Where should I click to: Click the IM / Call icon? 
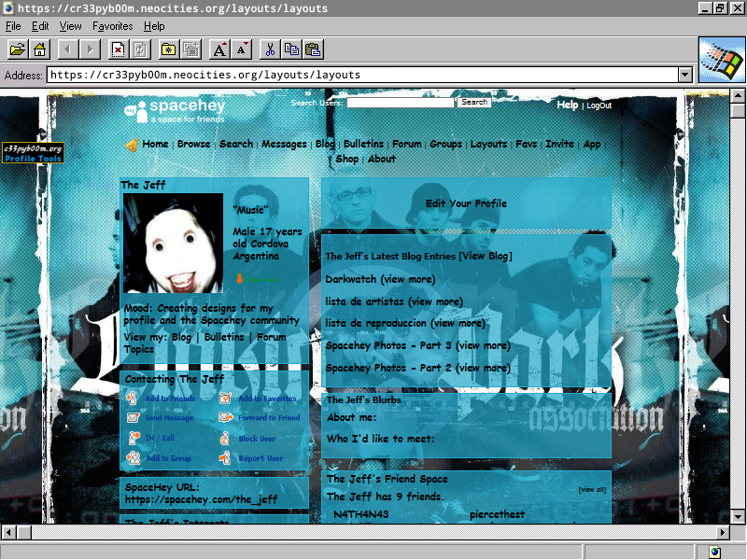[134, 438]
